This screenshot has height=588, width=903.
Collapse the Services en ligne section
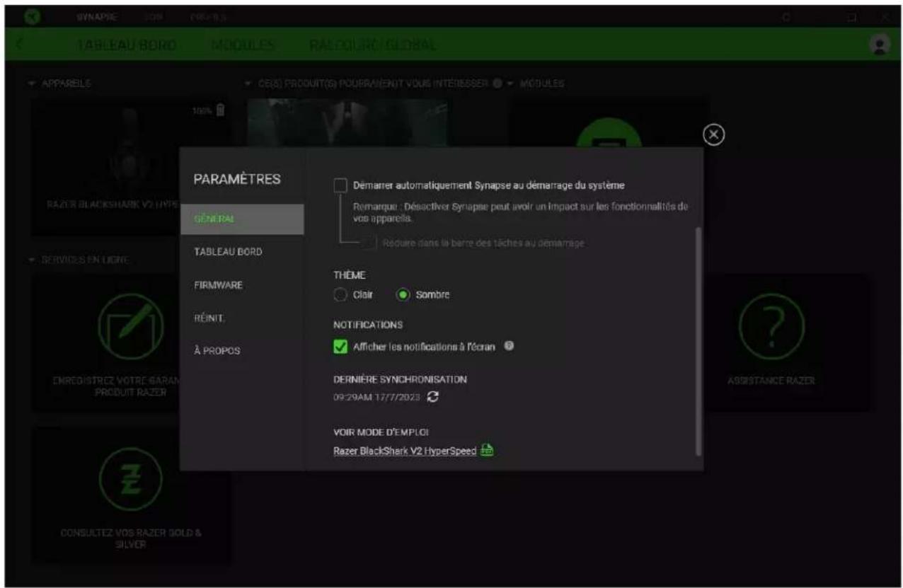[32, 260]
